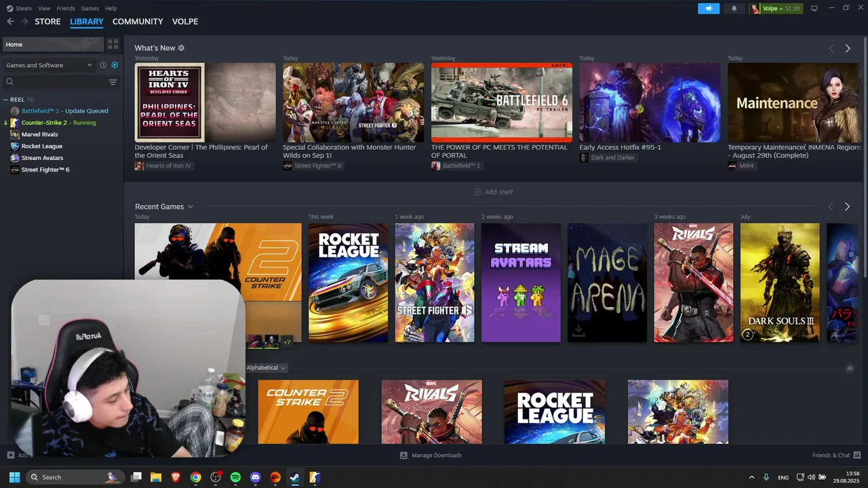Click the Battlefield 1 icon in sidebar
The image size is (868, 488).
click(15, 111)
